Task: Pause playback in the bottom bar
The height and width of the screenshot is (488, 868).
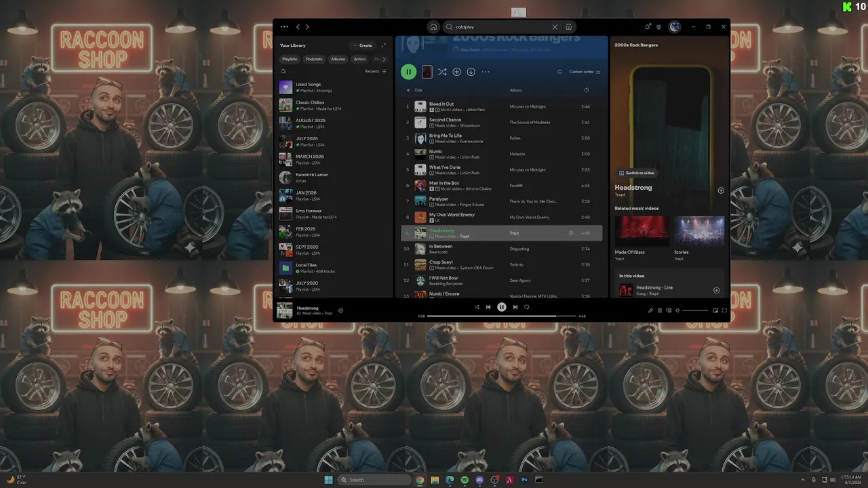Action: tap(502, 307)
